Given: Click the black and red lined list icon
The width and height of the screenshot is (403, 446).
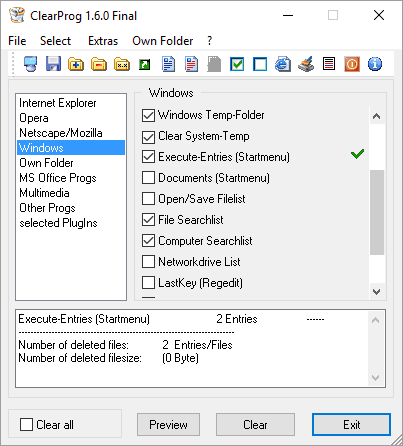Looking at the screenshot, I should 329,64.
